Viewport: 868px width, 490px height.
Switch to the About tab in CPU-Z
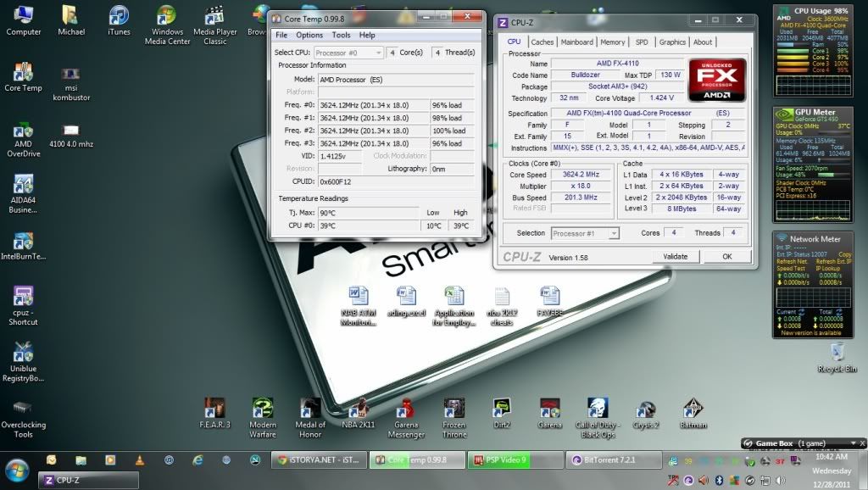click(x=703, y=42)
